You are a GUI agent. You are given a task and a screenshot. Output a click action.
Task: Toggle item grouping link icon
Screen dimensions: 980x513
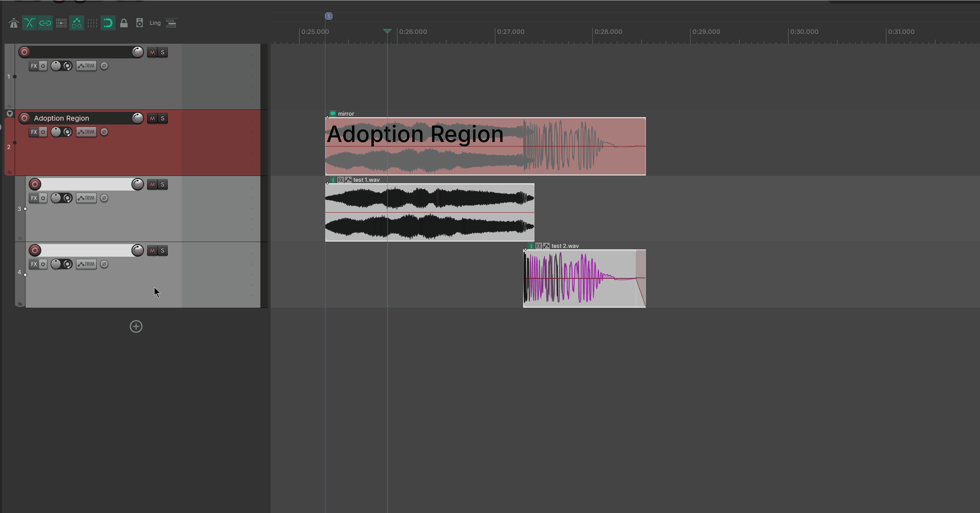coord(45,23)
